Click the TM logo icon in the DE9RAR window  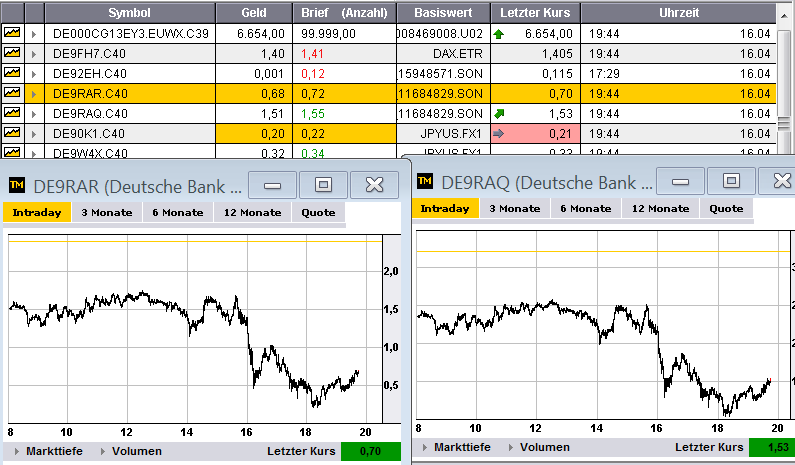pos(17,186)
